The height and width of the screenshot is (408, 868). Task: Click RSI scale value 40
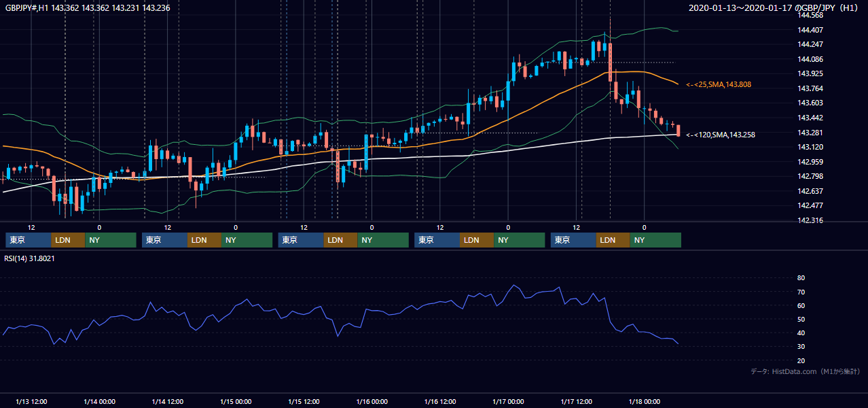coord(801,333)
